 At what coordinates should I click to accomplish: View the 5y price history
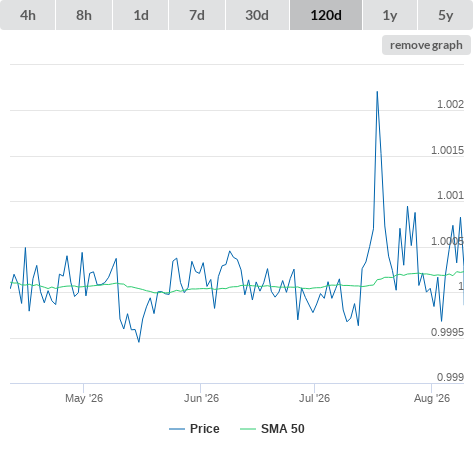tap(445, 15)
